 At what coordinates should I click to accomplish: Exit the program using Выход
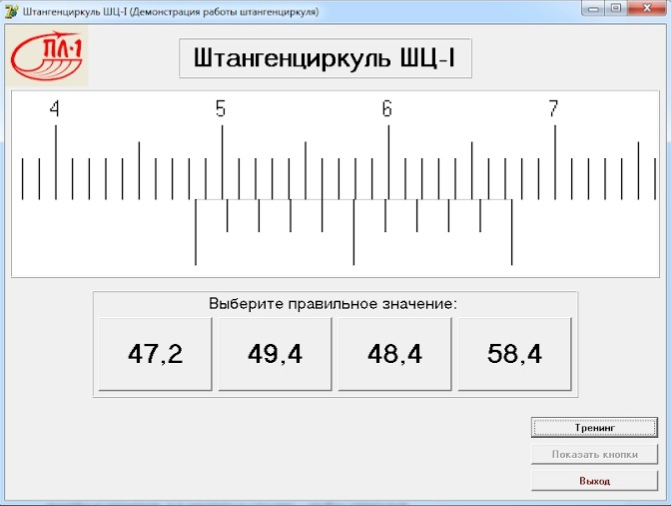coord(594,481)
